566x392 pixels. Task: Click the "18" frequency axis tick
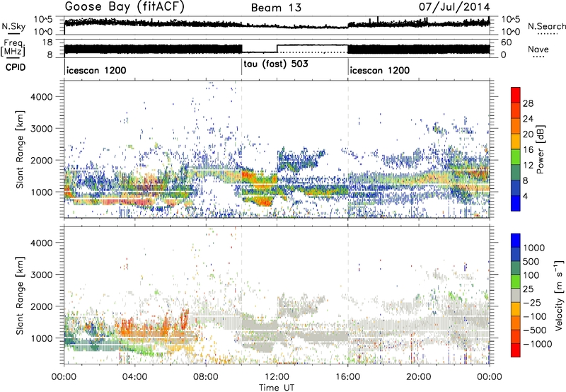47,42
